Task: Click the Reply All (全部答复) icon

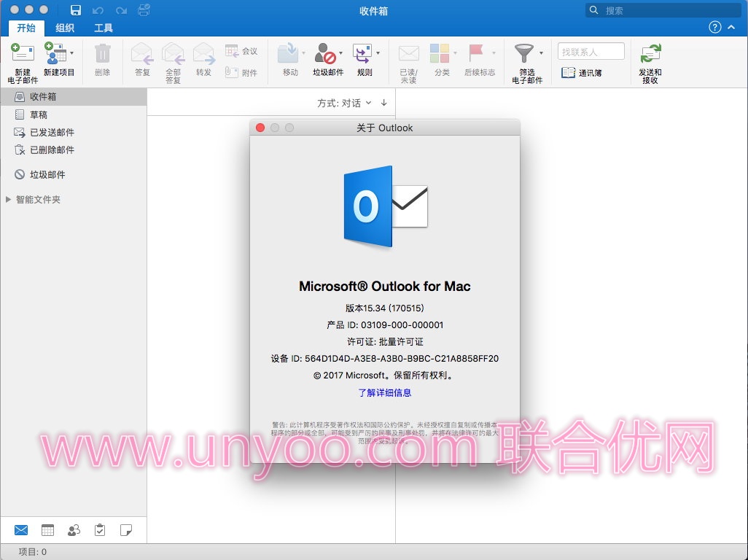Action: click(174, 53)
